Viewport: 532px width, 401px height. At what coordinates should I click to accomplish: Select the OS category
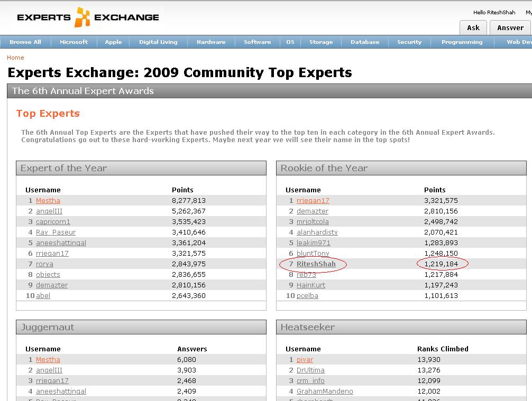[290, 42]
